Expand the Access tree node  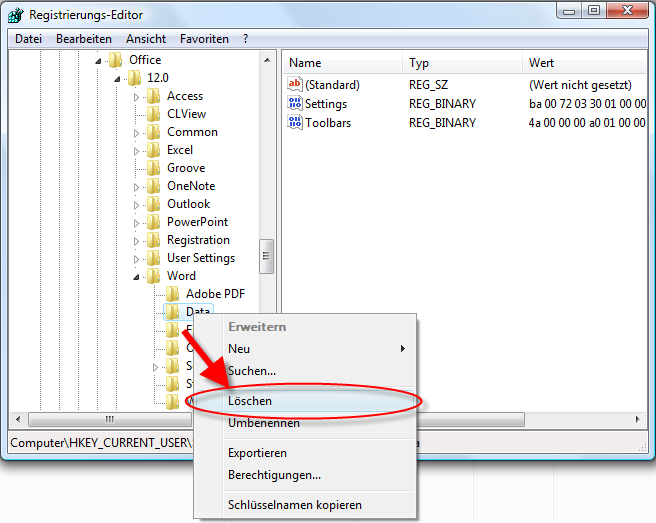(x=137, y=97)
